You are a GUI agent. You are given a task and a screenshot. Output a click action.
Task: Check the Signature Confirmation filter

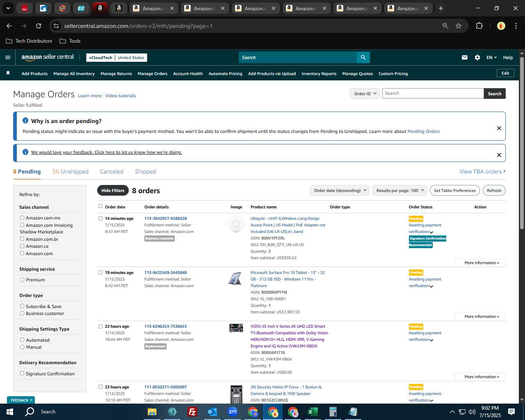(22, 373)
